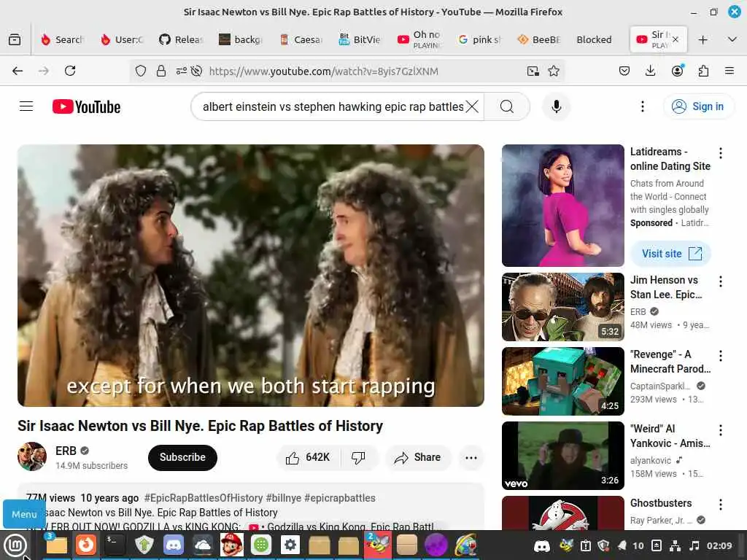Sign in to YouTube
The width and height of the screenshot is (747, 560).
698,106
